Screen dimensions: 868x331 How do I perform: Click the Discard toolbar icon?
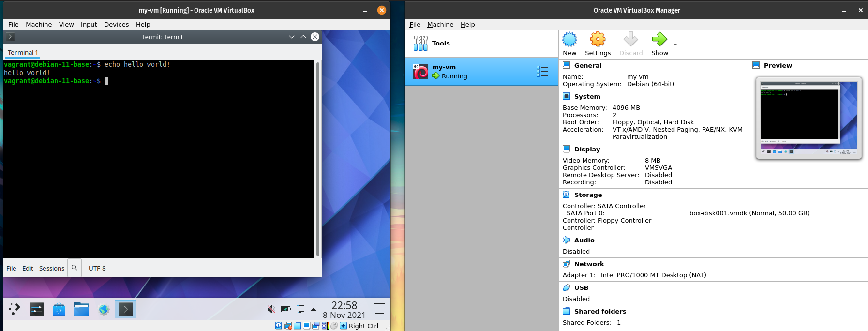point(630,39)
